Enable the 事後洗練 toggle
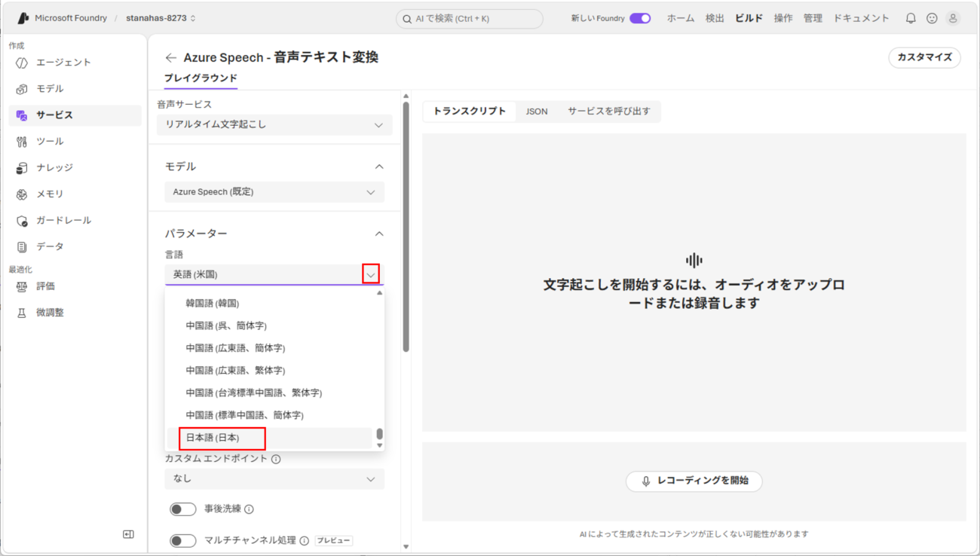The height and width of the screenshot is (556, 980). coord(182,509)
